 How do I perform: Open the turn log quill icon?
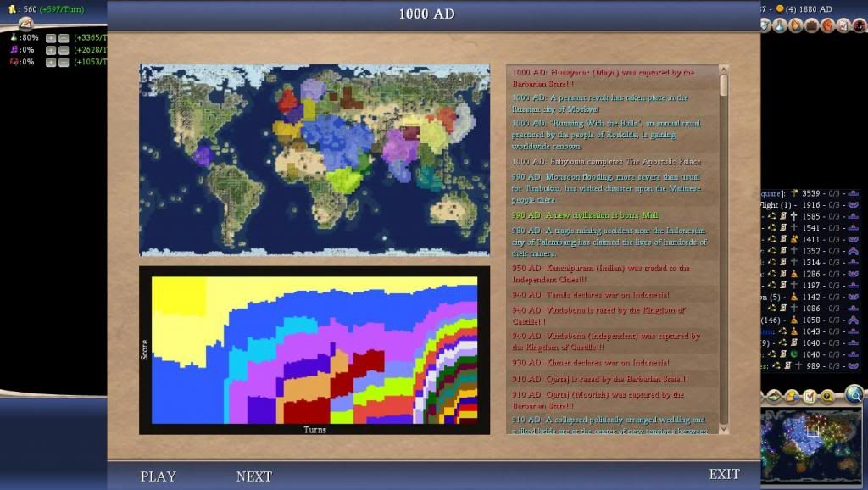pos(26,25)
